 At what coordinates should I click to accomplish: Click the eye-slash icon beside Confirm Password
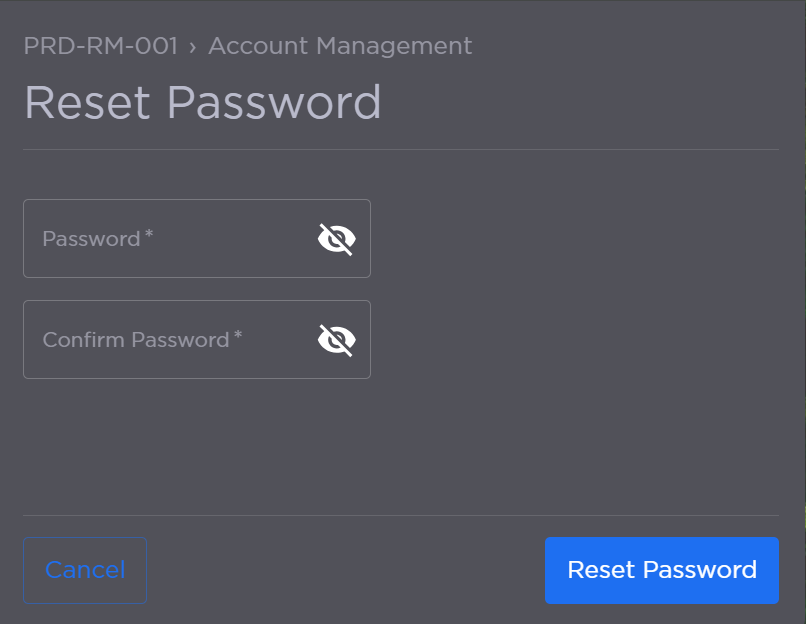(x=337, y=339)
